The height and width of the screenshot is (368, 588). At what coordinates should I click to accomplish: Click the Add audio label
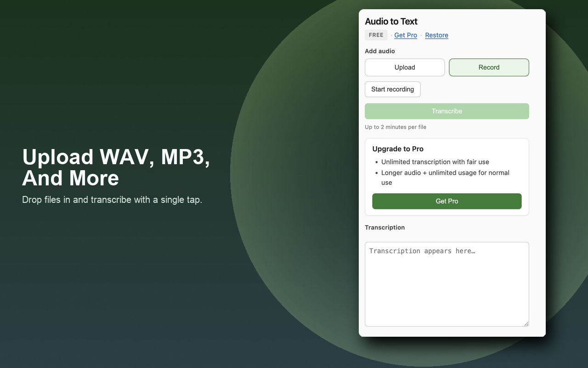tap(380, 51)
